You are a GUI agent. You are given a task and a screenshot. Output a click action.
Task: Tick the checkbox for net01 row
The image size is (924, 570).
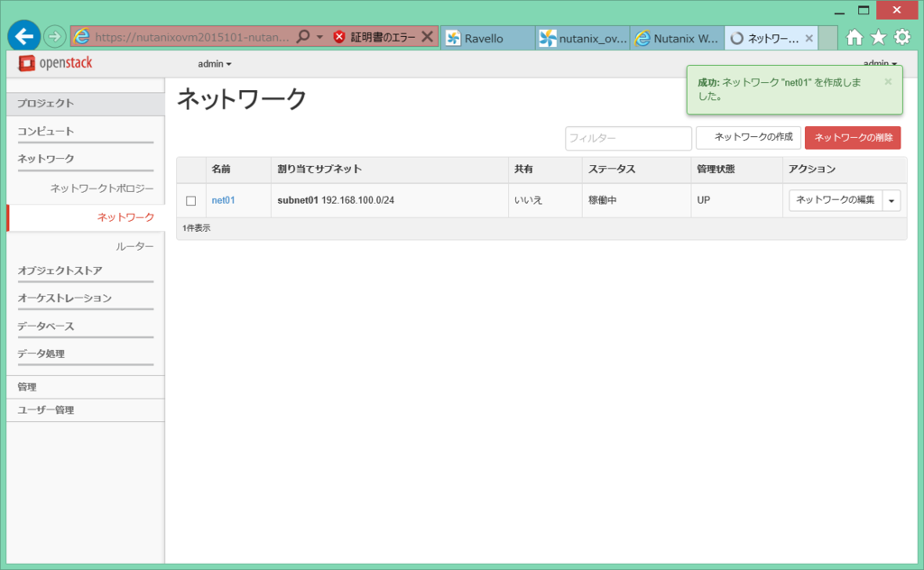coord(191,201)
